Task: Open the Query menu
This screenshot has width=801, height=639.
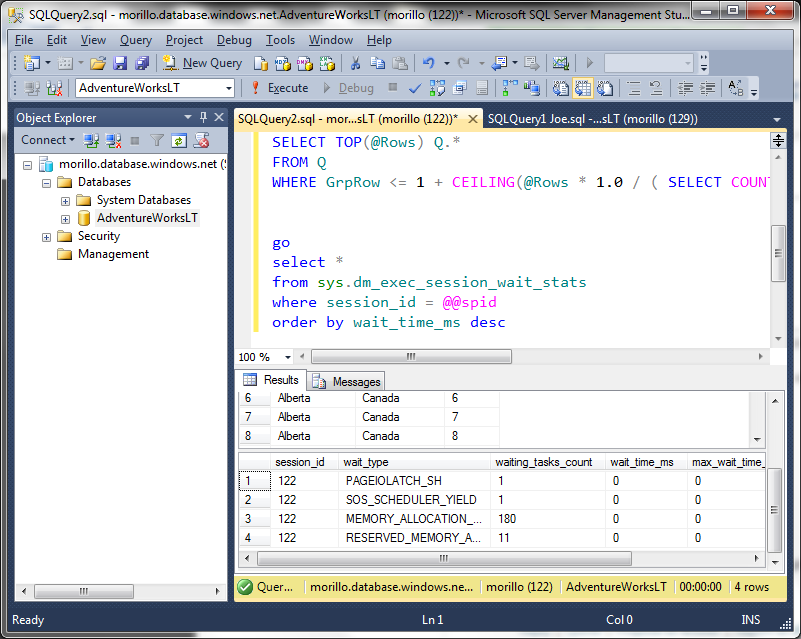Action: pyautogui.click(x=135, y=40)
